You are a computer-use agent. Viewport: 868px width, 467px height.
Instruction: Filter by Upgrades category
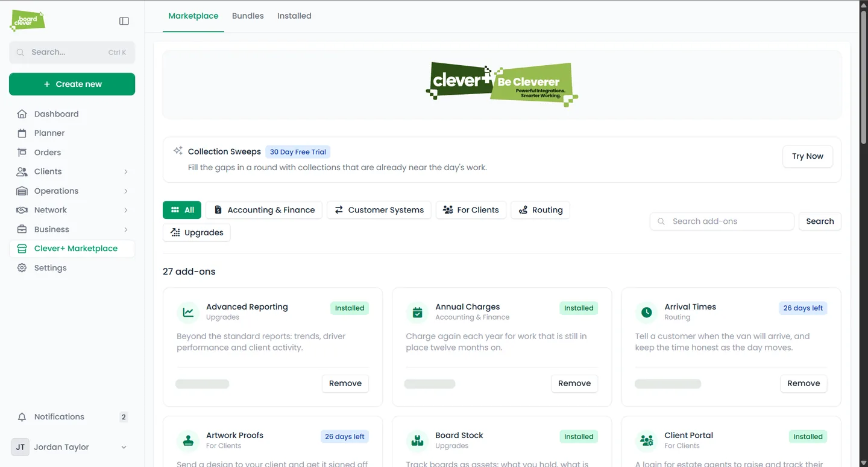click(x=197, y=233)
